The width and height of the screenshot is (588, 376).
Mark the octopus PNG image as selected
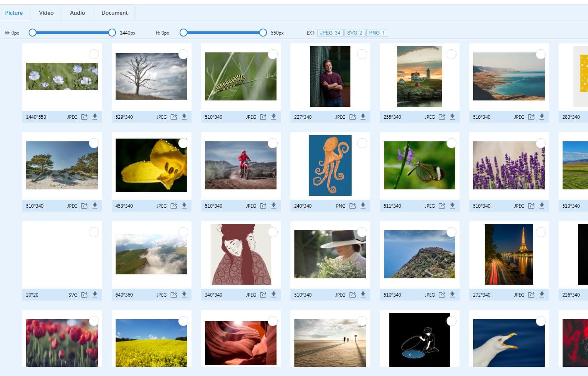pyautogui.click(x=362, y=143)
